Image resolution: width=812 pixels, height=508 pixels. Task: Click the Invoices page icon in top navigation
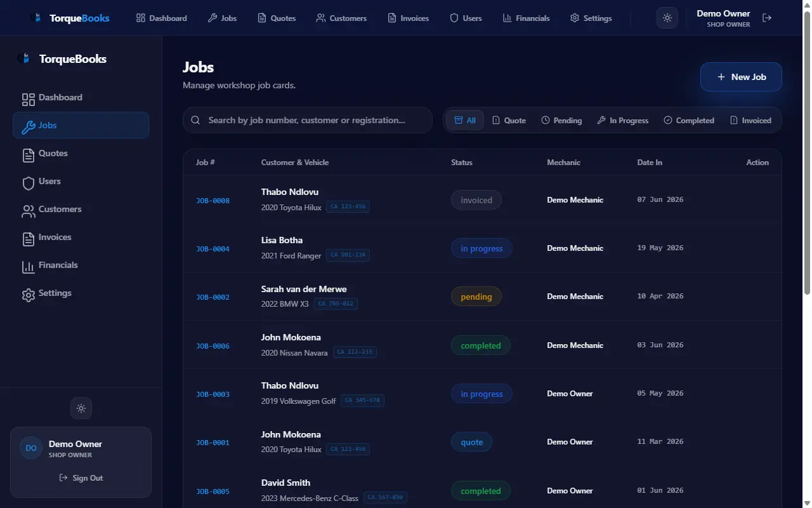[392, 18]
